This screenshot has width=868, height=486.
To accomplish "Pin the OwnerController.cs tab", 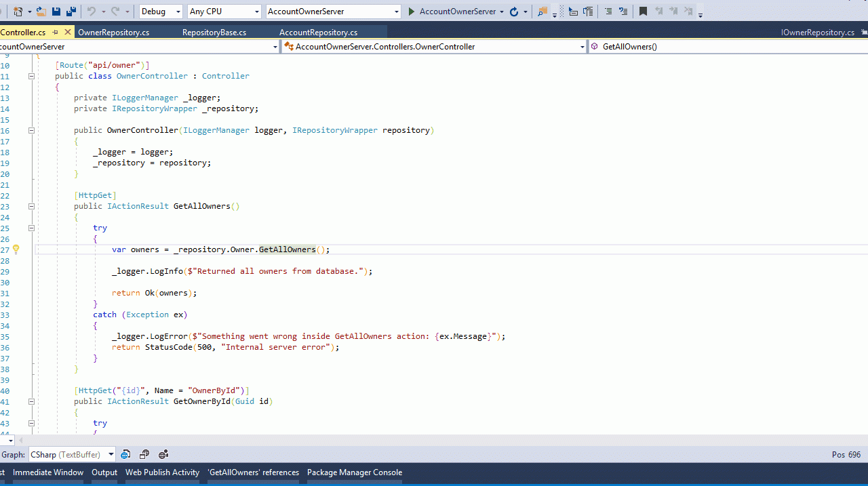I will pos(56,32).
